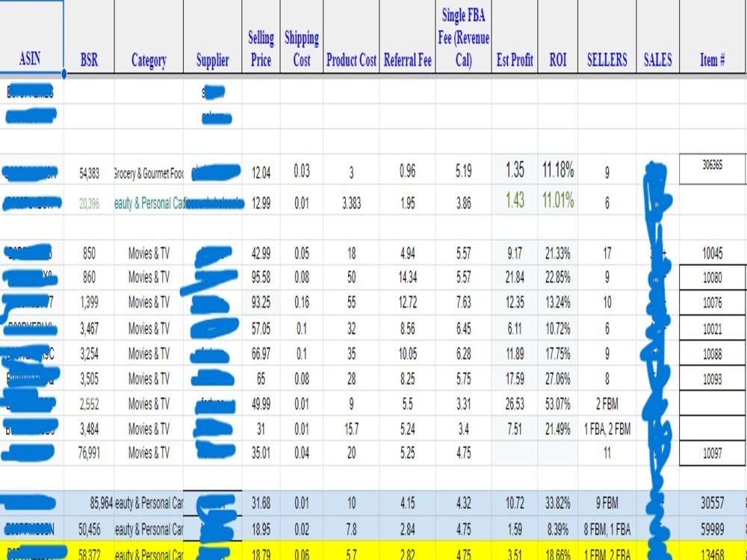Screen dimensions: 747x560
Task: Select ROI cell 27.06%
Action: click(x=558, y=379)
